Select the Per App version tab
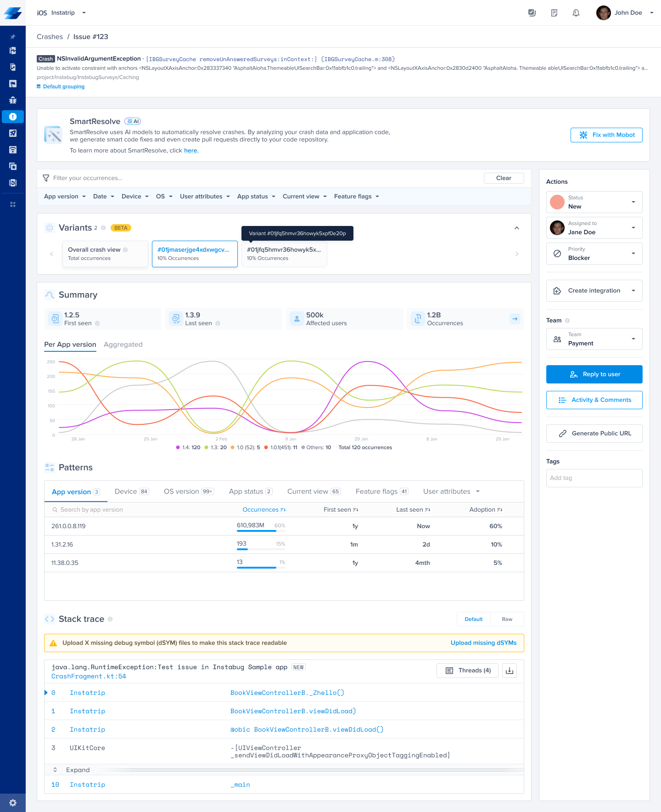This screenshot has height=812, width=661. 70,344
